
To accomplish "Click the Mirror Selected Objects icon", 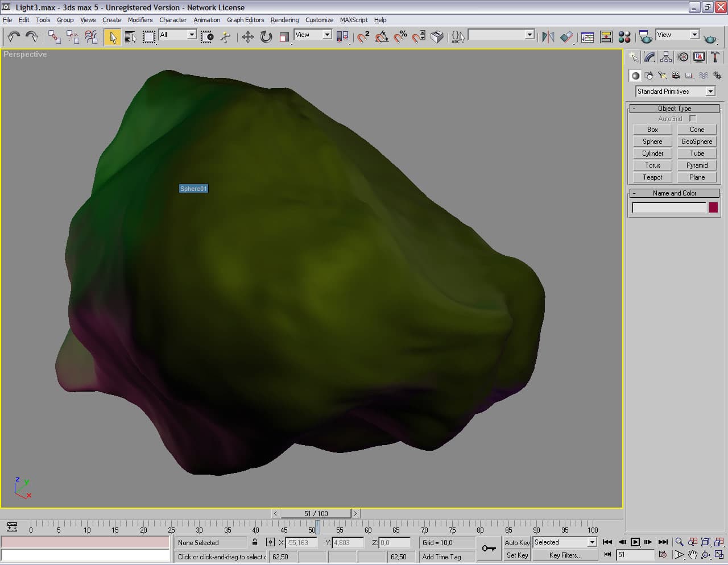I will tap(548, 37).
